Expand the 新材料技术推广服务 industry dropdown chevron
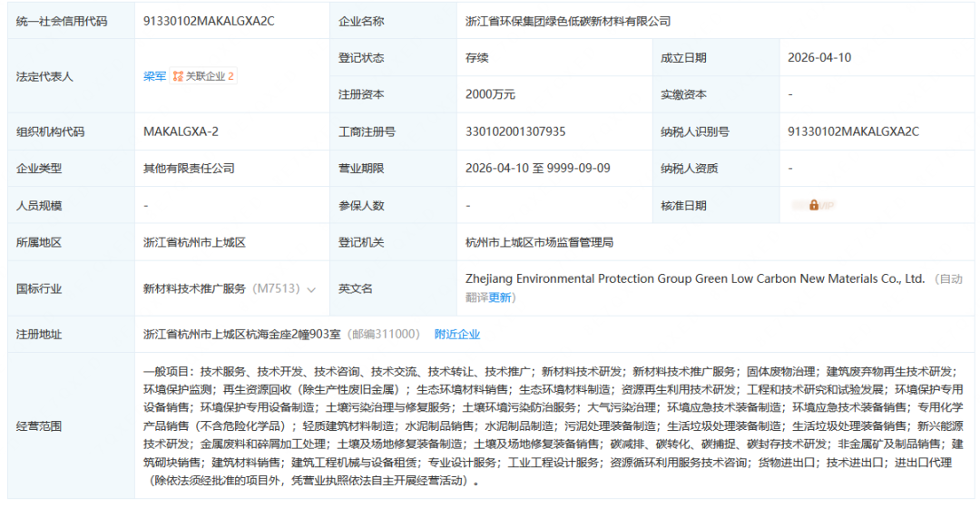 click(311, 289)
